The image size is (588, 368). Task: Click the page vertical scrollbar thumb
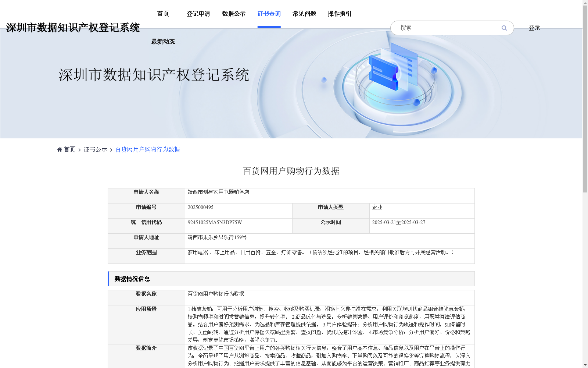coord(585,99)
